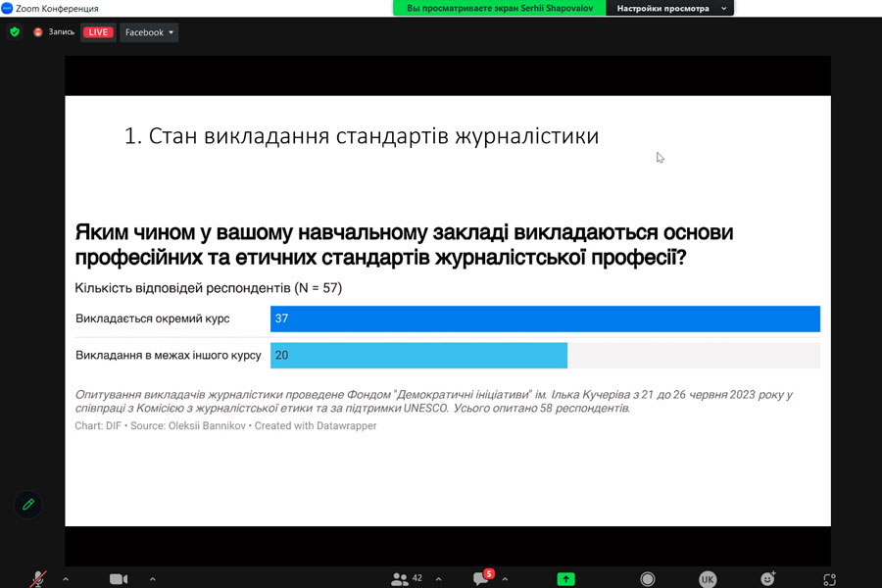The width and height of the screenshot is (882, 588).
Task: Click the green share screen button
Action: tap(565, 578)
